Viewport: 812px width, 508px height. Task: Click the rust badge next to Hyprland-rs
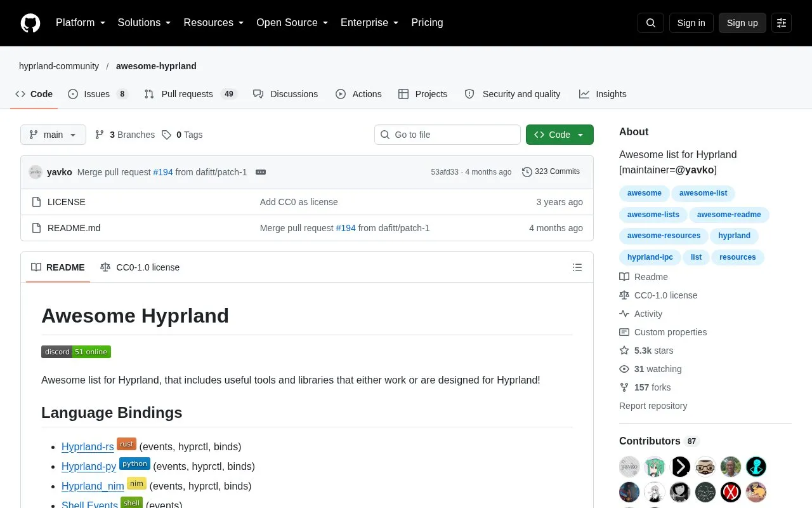(127, 444)
